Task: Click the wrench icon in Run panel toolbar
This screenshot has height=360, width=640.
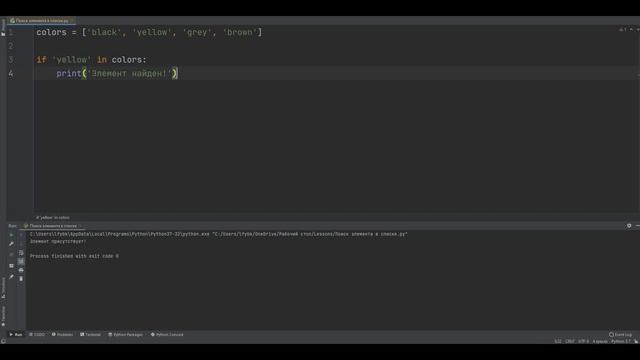Action: 11,244
